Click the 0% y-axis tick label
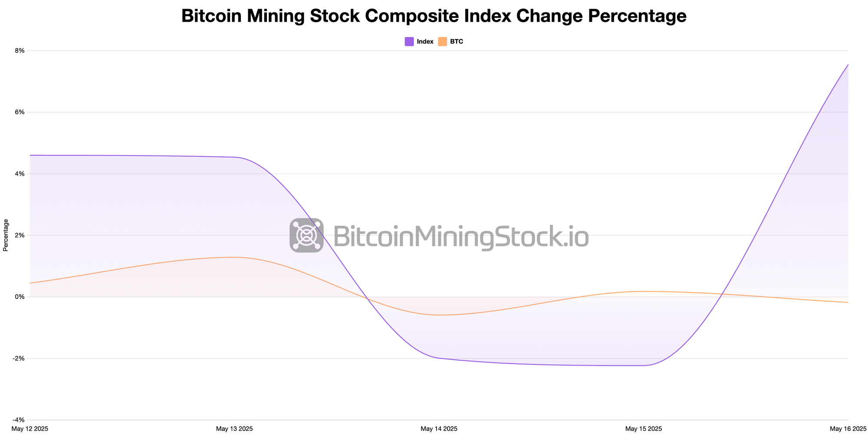The height and width of the screenshot is (434, 868). point(20,297)
